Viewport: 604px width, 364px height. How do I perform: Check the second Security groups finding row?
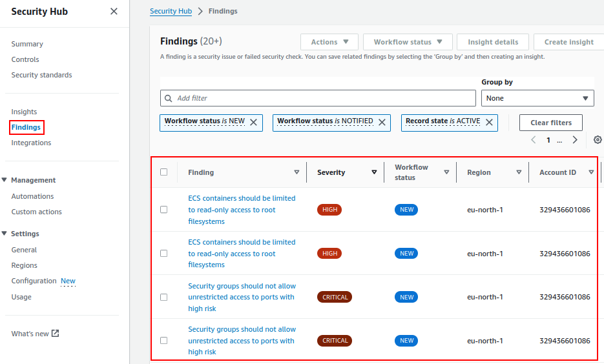pos(163,341)
